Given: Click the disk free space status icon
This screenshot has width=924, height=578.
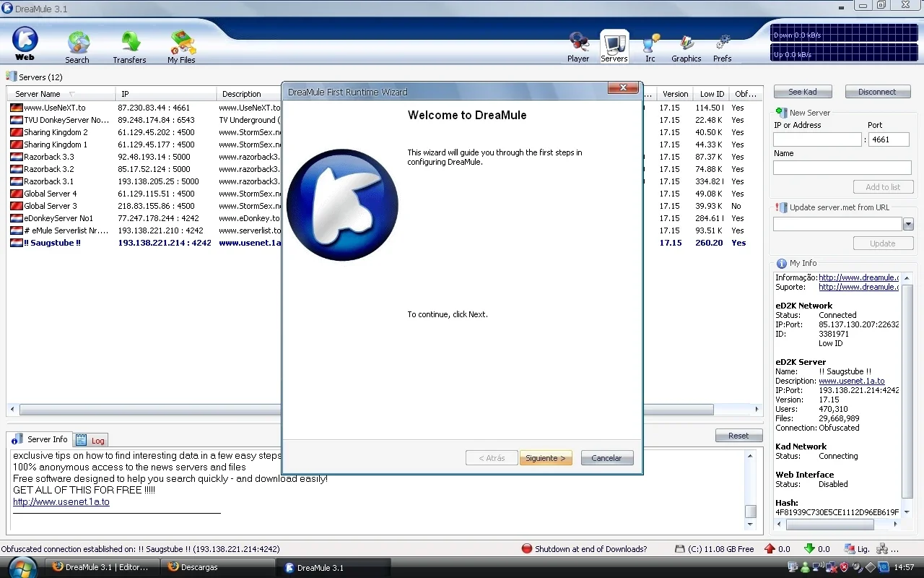Looking at the screenshot, I should coord(679,549).
